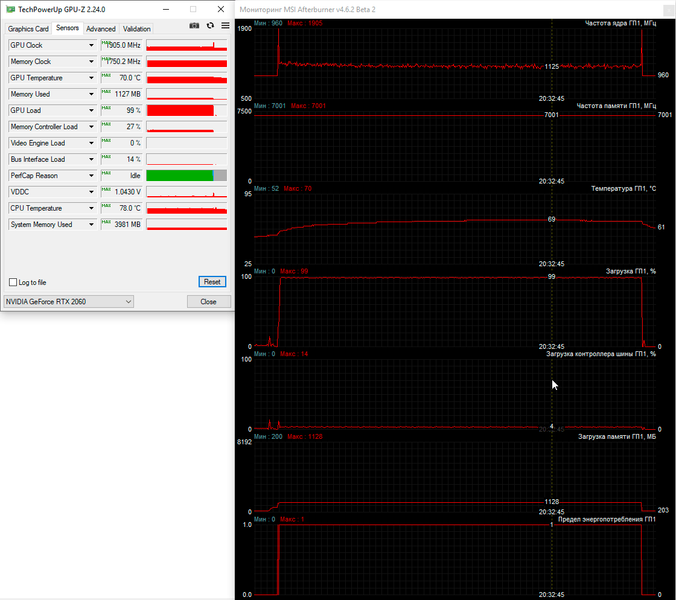This screenshot has height=600, width=676.
Task: Click the GPU-Z screenshot camera icon
Action: pyautogui.click(x=194, y=26)
